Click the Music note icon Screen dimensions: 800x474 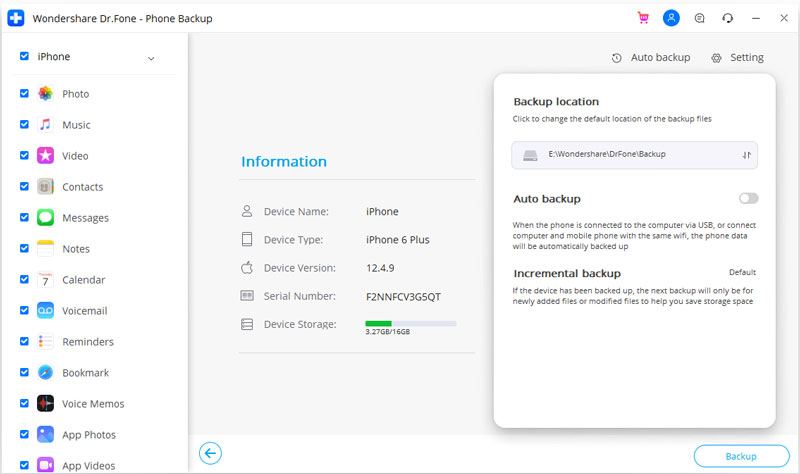click(45, 124)
